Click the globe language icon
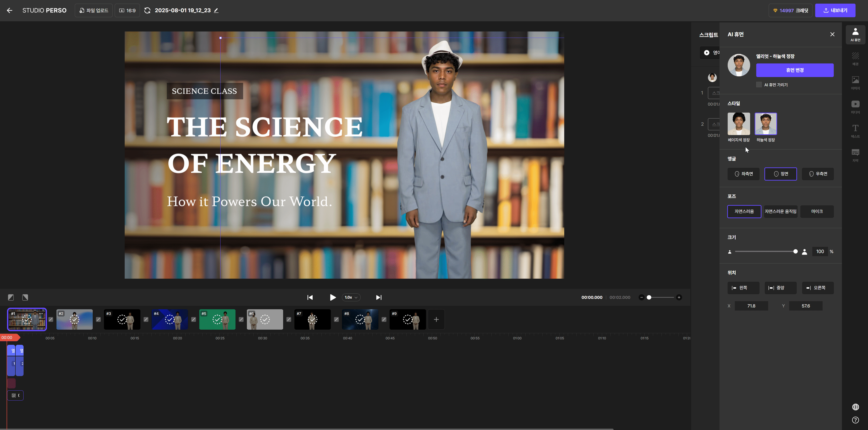868x430 pixels. 855,407
